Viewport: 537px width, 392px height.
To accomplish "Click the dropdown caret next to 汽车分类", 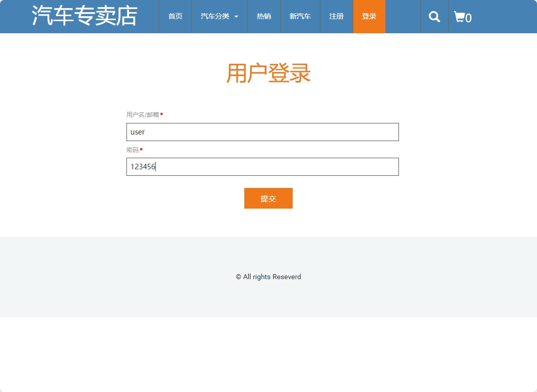I will pyautogui.click(x=236, y=16).
